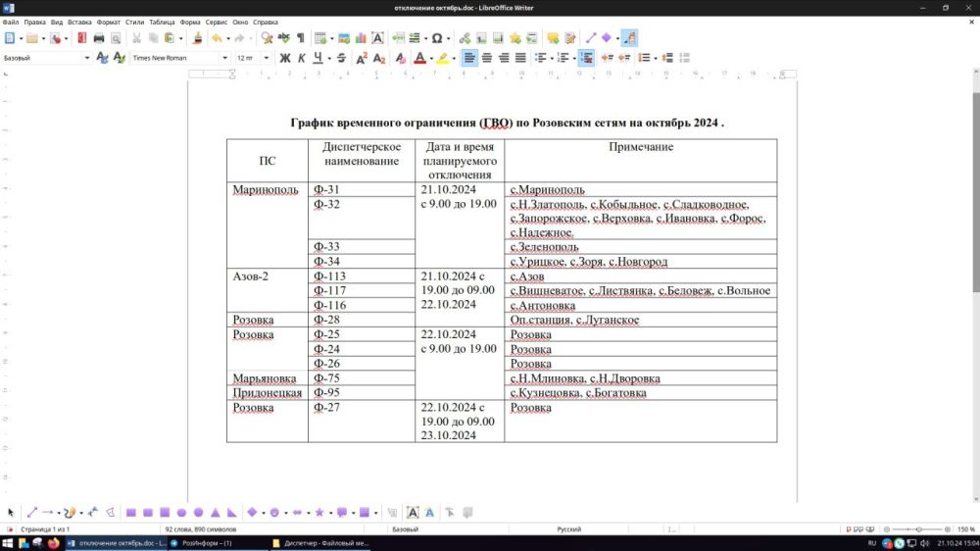Apply strikethrough formatting
Image resolution: width=980 pixels, height=551 pixels.
(341, 58)
